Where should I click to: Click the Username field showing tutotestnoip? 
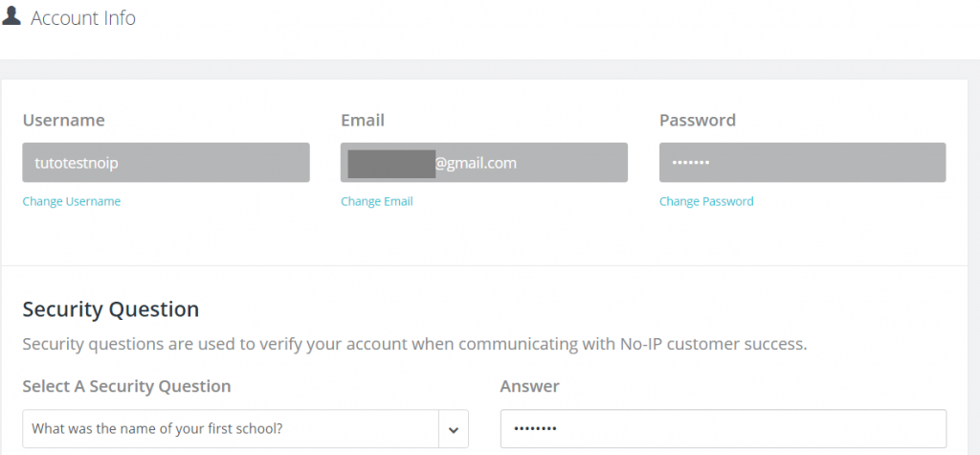point(166,163)
